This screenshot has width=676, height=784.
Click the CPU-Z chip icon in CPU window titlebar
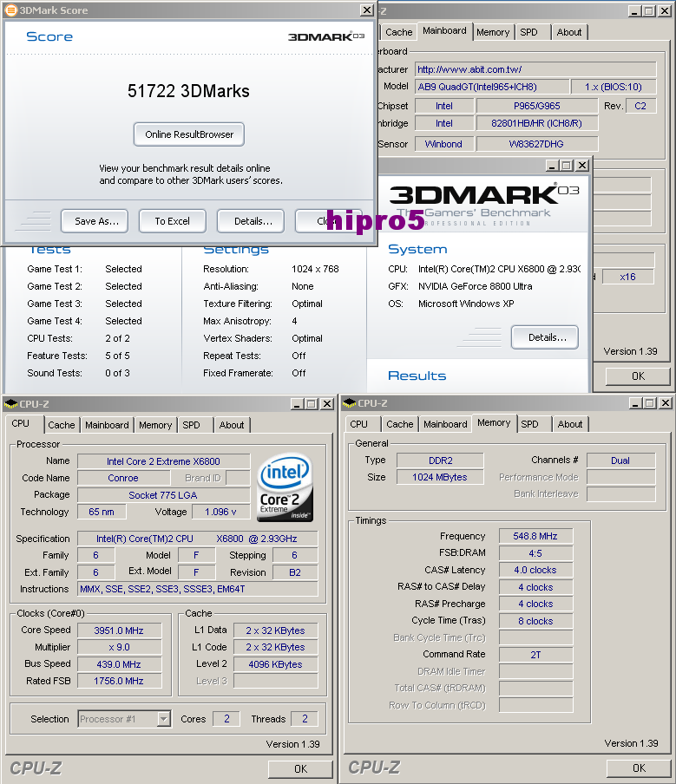click(10, 403)
